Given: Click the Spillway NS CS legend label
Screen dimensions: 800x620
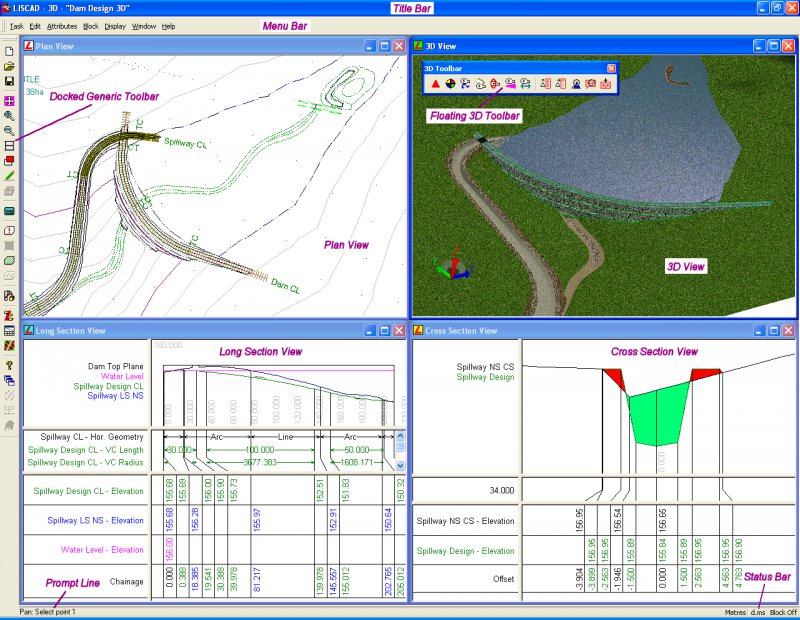Looking at the screenshot, I should 485,366.
